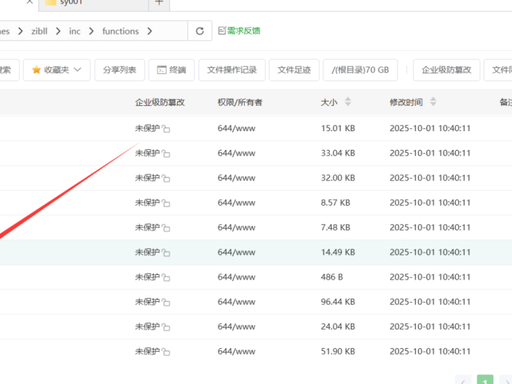Screen dimensions: 512x384
Task: Click the functions breadcrumb segment
Action: [120, 31]
